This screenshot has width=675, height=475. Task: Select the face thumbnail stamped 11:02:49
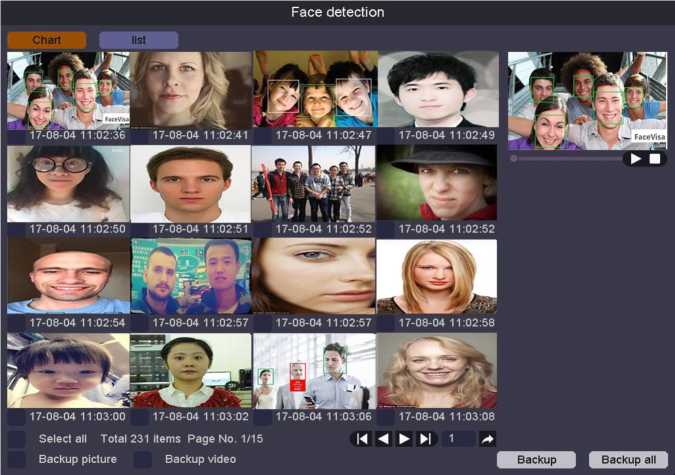click(x=437, y=90)
